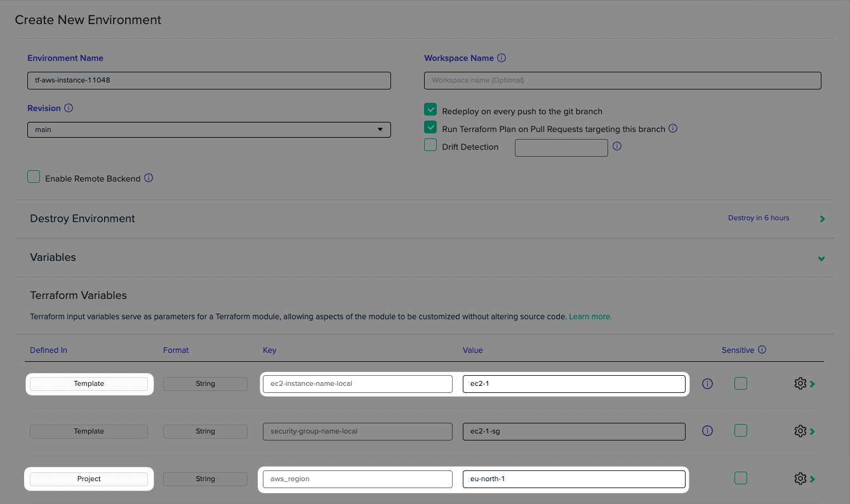Click info icon next to Sensitive header
The image size is (850, 504).
click(x=762, y=350)
